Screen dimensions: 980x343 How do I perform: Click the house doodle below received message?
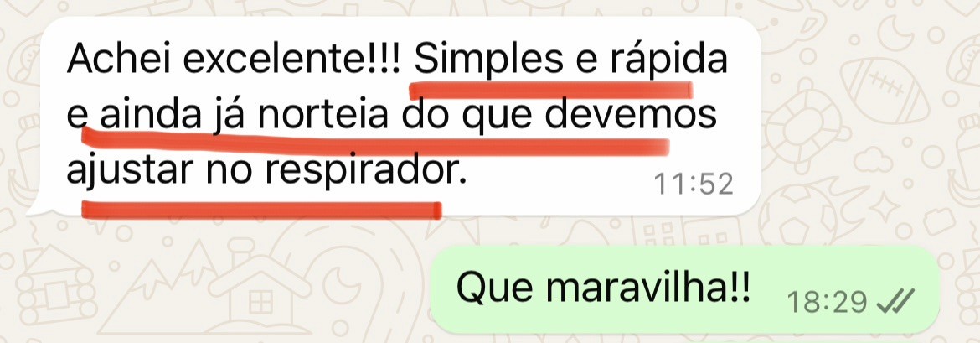tap(258, 294)
